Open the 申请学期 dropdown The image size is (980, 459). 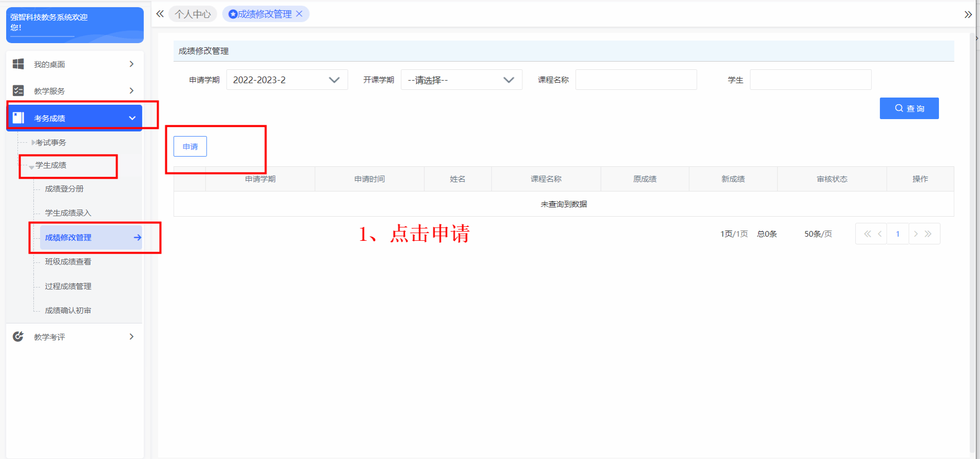[x=287, y=80]
